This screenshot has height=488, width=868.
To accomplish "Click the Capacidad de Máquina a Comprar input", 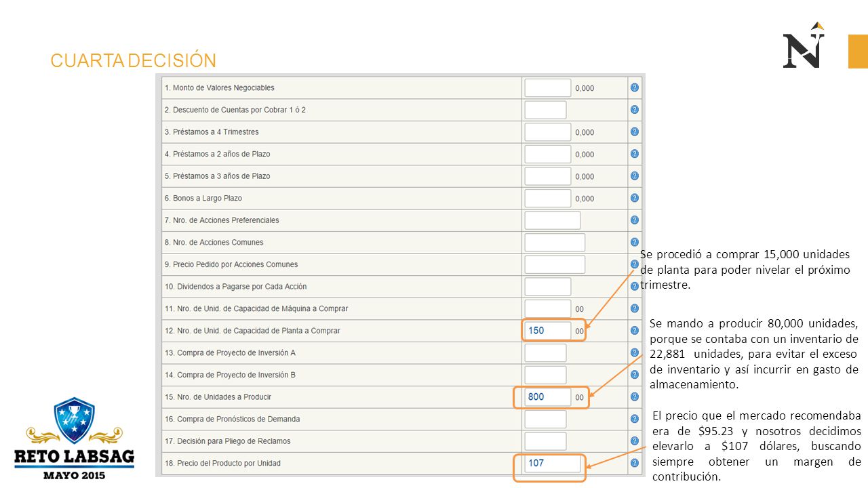I will click(x=548, y=308).
